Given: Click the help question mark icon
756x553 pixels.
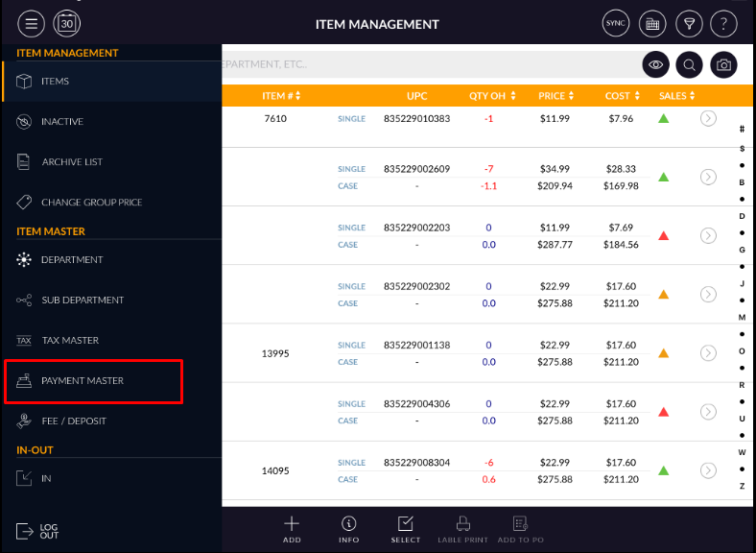Looking at the screenshot, I should pos(723,24).
